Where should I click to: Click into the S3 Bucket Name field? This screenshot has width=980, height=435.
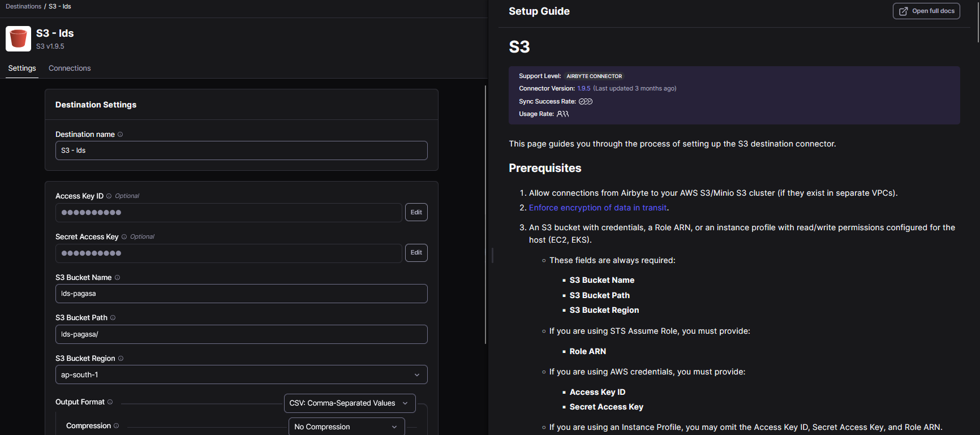pyautogui.click(x=241, y=294)
